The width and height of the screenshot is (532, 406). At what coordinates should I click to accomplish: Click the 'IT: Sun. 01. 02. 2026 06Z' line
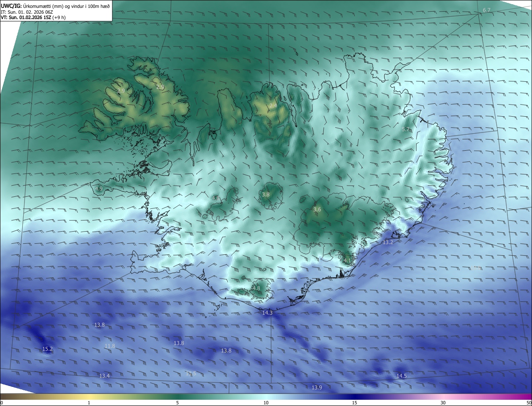(x=26, y=12)
